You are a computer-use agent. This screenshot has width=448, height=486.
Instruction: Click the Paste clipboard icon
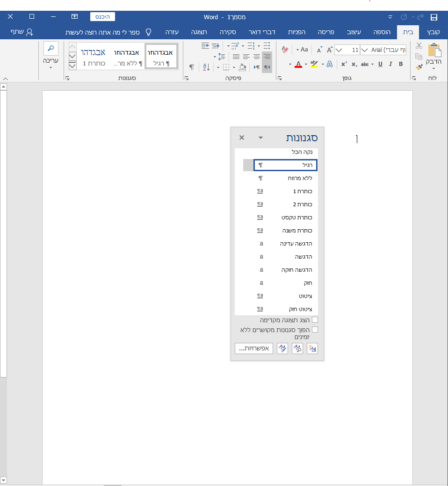434,50
